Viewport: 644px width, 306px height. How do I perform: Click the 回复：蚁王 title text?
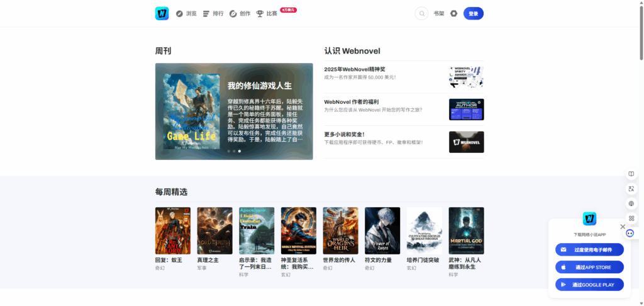click(x=169, y=260)
